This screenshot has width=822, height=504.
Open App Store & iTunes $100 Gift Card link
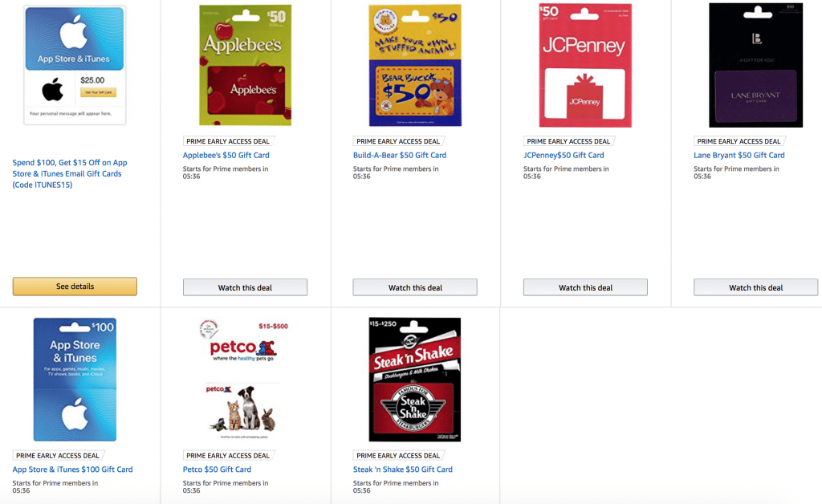coord(72,469)
